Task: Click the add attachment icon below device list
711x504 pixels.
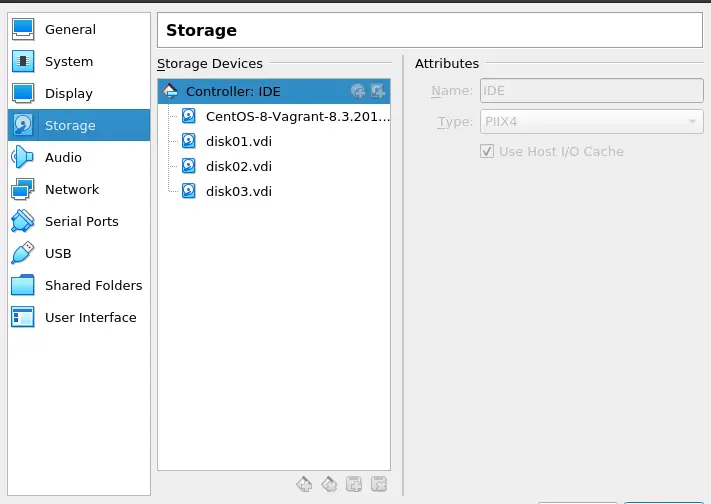Action: click(x=354, y=484)
